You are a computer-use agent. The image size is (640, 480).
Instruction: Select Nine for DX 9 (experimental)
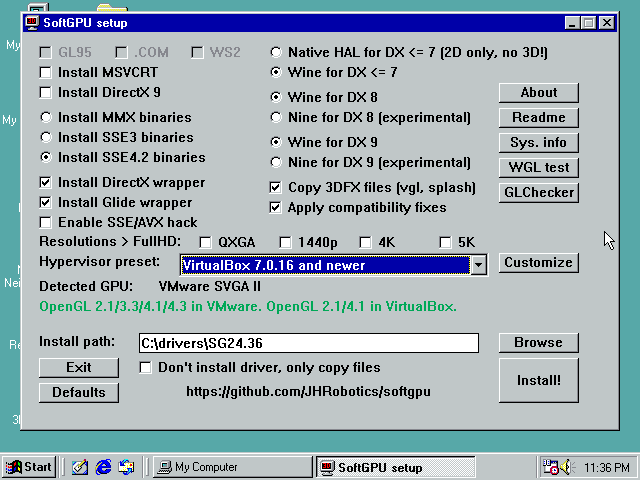click(x=276, y=162)
